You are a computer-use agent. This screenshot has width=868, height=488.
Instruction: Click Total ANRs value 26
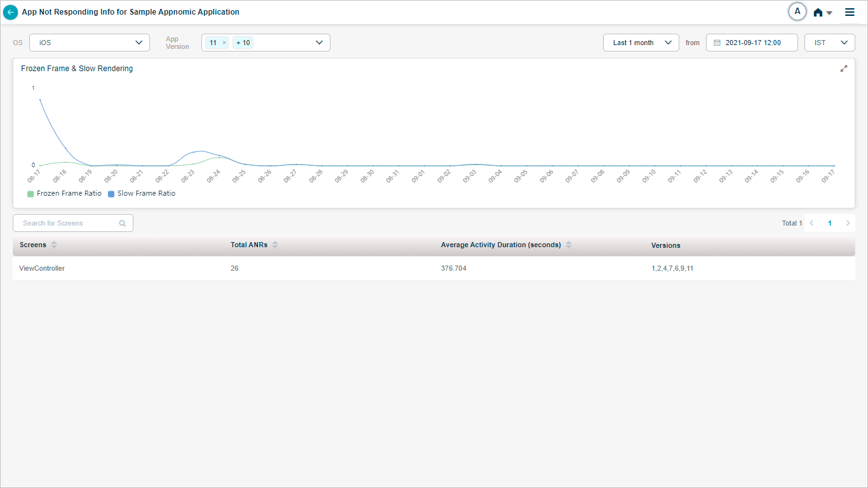click(x=234, y=268)
